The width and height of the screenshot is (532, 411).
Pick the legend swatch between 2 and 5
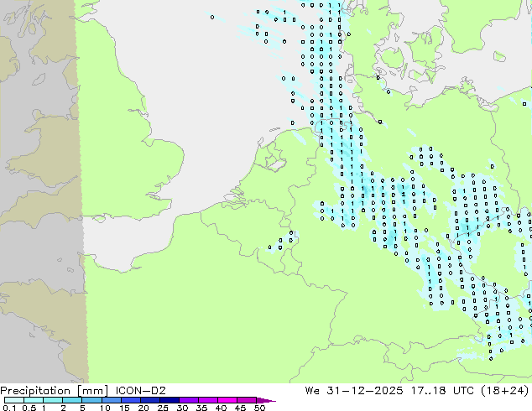(72, 400)
